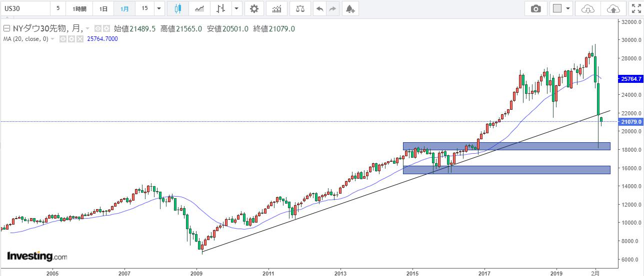Enter fullscreen mode with the arrows icon

[x=635, y=8]
